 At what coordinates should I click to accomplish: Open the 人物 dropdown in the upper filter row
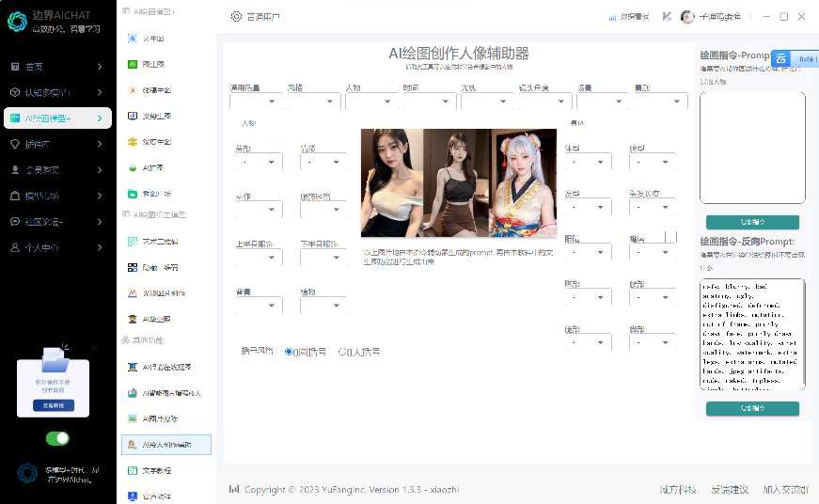click(x=371, y=101)
